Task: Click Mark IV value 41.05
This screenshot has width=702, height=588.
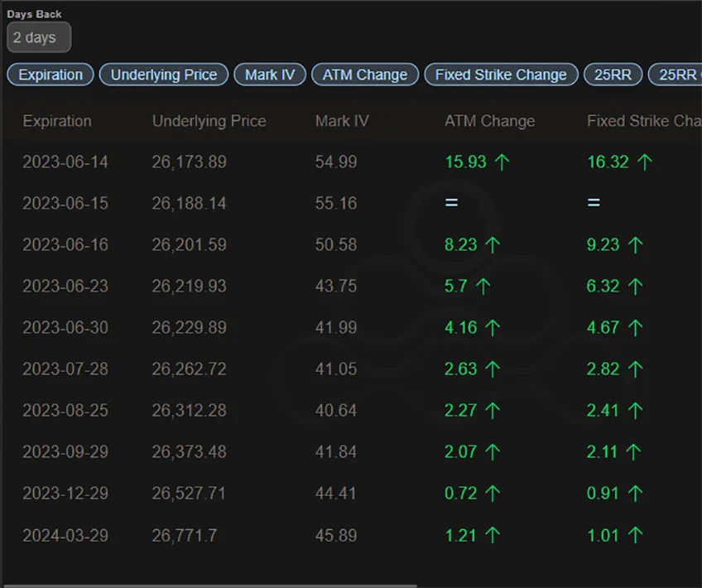Action: (336, 369)
